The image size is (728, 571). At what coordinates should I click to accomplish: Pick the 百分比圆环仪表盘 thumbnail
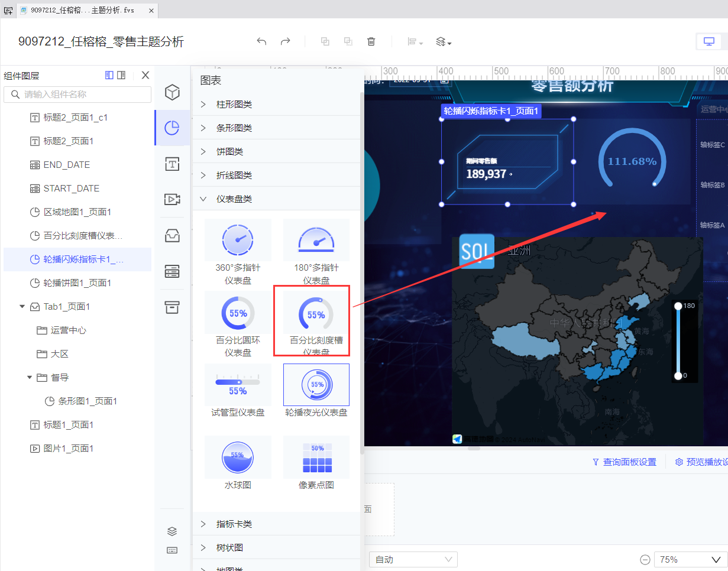(x=238, y=313)
